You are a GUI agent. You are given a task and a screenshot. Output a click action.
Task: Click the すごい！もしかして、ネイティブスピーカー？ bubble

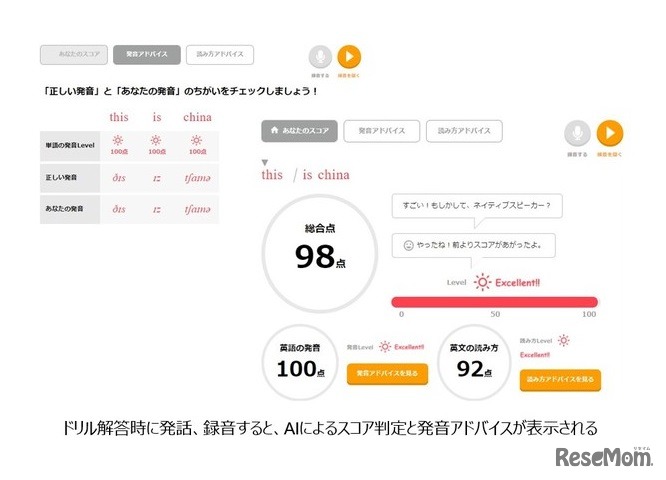click(x=477, y=206)
